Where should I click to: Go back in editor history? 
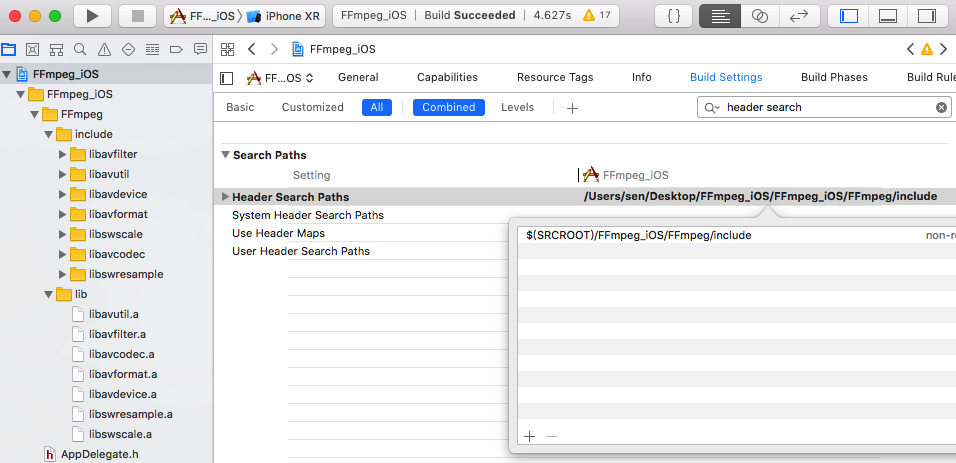pyautogui.click(x=251, y=49)
